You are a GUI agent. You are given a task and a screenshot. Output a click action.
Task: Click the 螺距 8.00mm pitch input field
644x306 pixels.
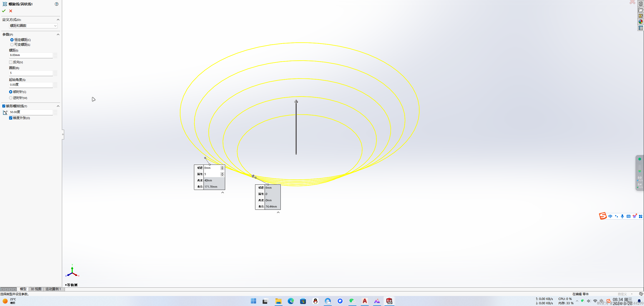pyautogui.click(x=31, y=55)
